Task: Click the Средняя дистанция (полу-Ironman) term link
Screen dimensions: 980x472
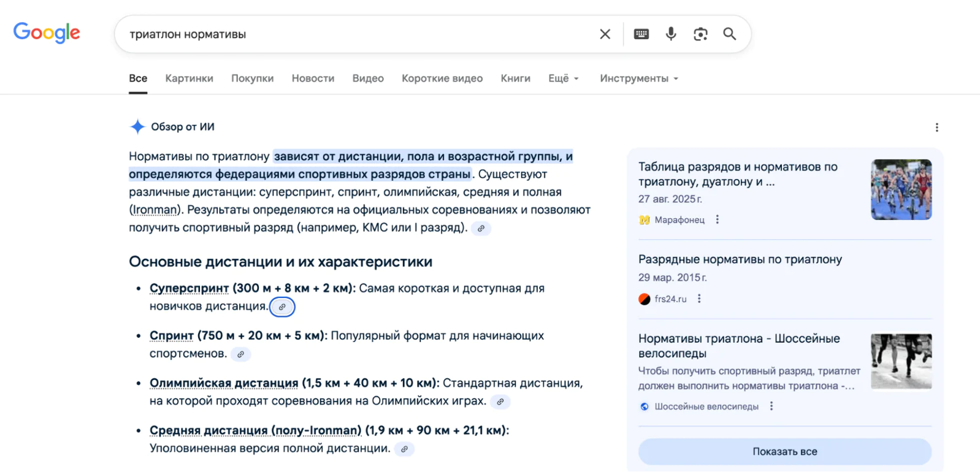Action: 256,430
